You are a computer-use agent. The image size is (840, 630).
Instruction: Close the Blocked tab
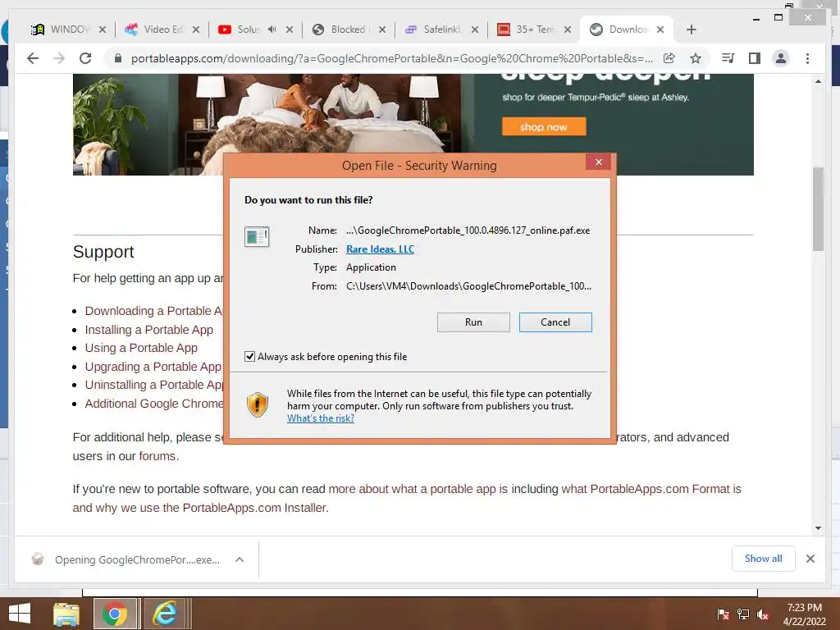point(382,30)
